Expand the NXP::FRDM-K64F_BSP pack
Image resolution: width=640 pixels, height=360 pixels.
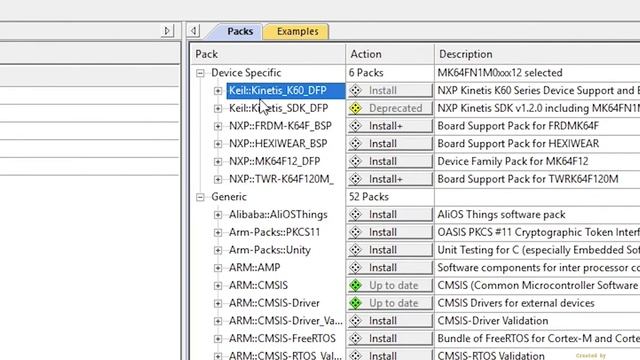[x=218, y=126]
